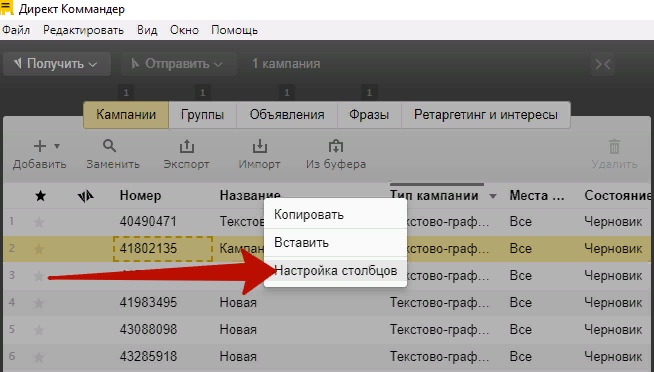Click row number 6 in campaigns table
The width and height of the screenshot is (654, 372).
point(12,356)
